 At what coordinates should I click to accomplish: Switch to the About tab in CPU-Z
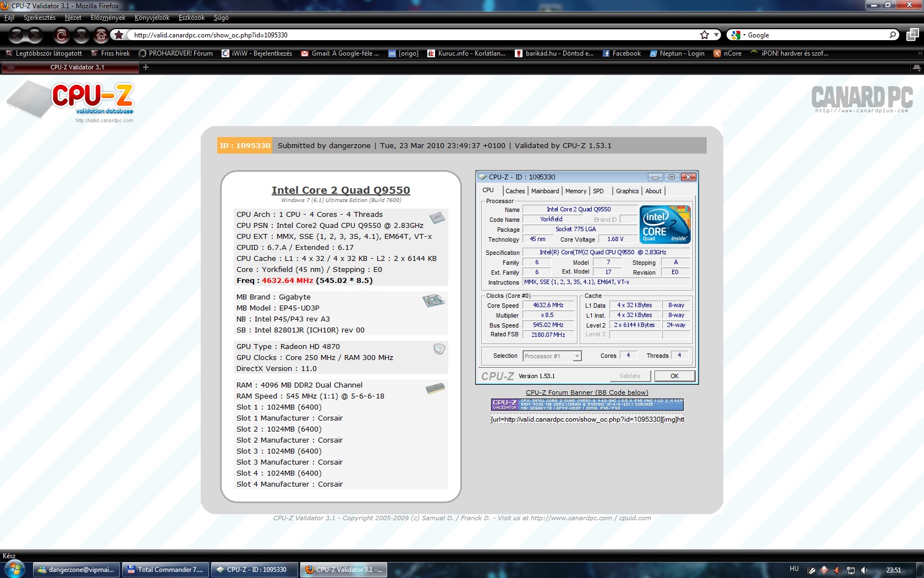(x=653, y=191)
